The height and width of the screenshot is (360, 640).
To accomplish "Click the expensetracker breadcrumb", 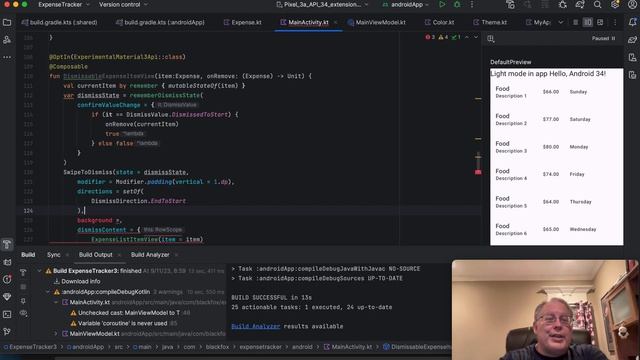I will pos(260,347).
